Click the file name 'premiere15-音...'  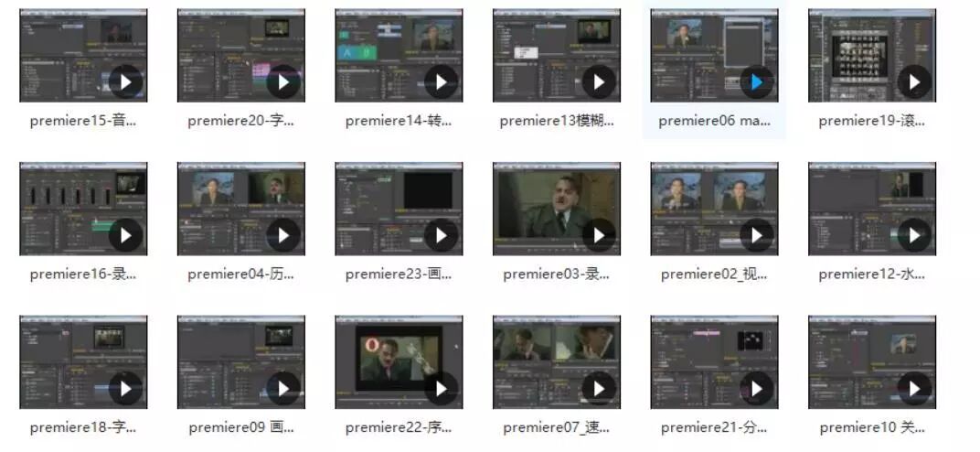coord(83,122)
